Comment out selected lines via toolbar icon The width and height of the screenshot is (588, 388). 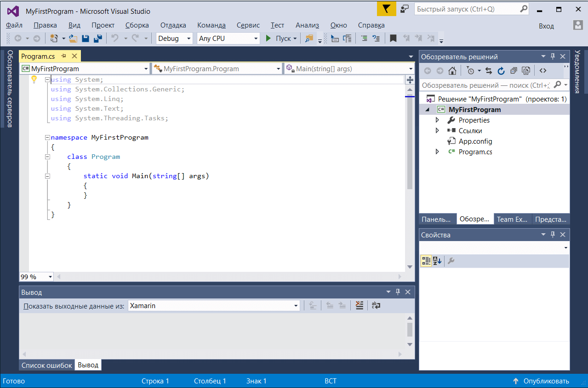tap(364, 39)
